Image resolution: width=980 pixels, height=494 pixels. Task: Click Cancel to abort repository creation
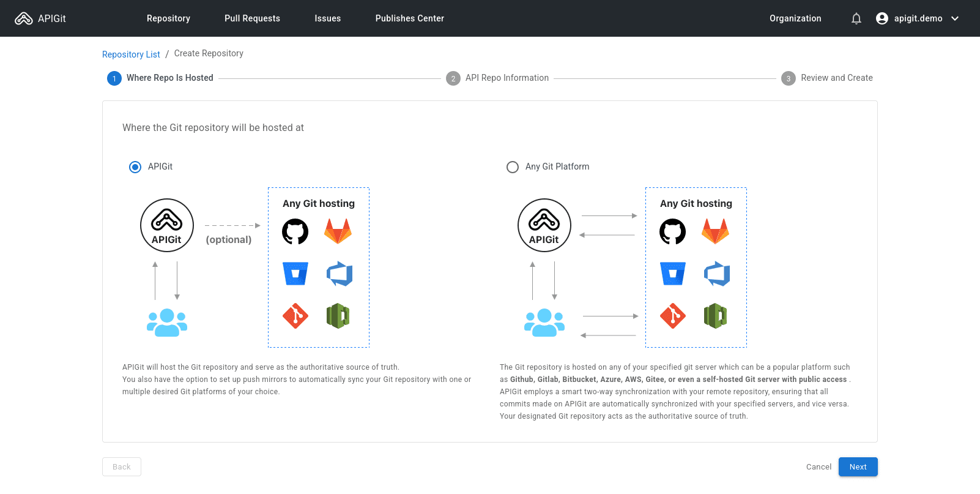tap(819, 466)
